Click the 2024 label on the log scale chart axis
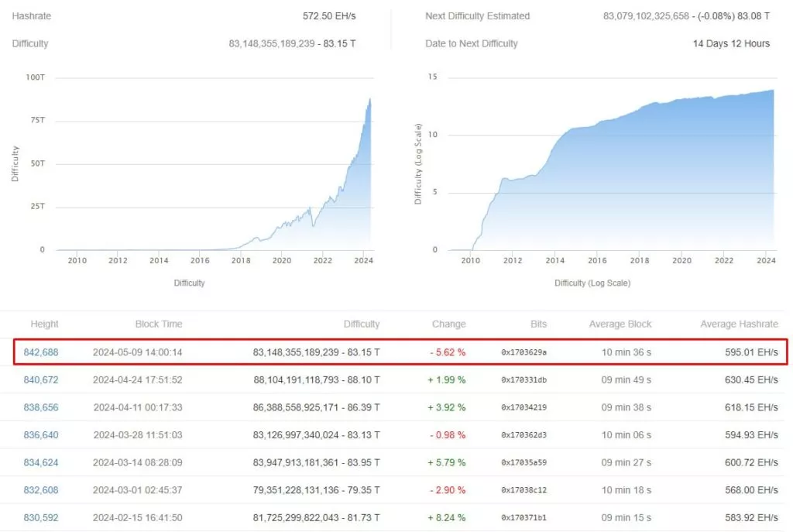 tap(766, 260)
